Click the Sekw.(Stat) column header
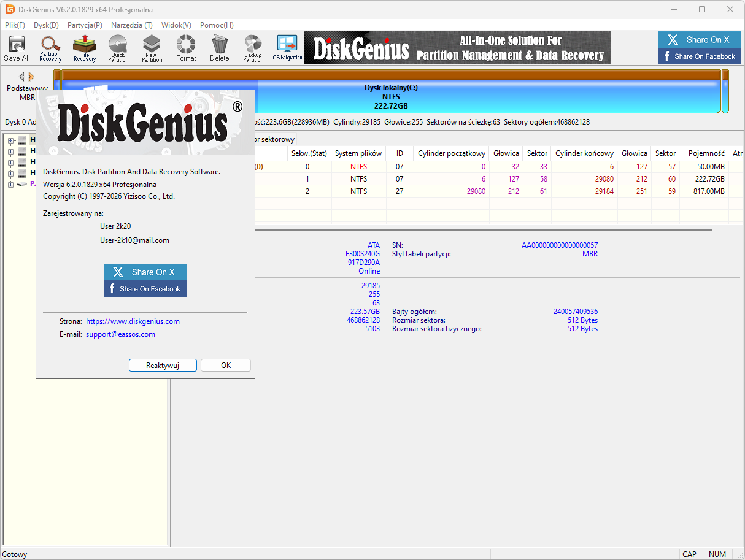Image resolution: width=745 pixels, height=560 pixels. point(309,153)
